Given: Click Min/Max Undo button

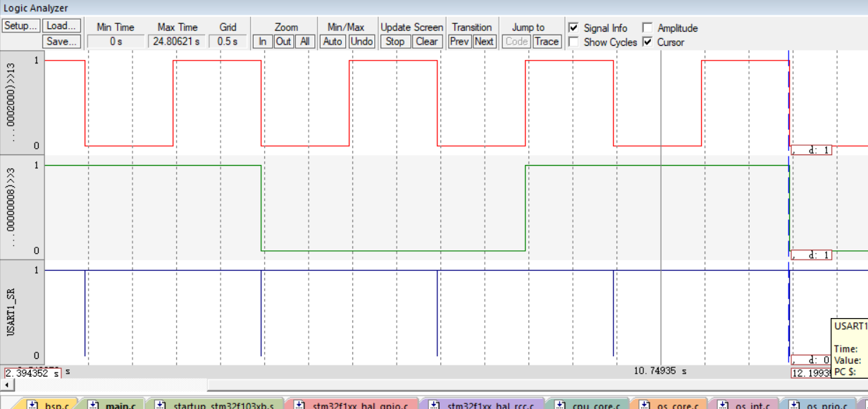Looking at the screenshot, I should click(x=361, y=42).
